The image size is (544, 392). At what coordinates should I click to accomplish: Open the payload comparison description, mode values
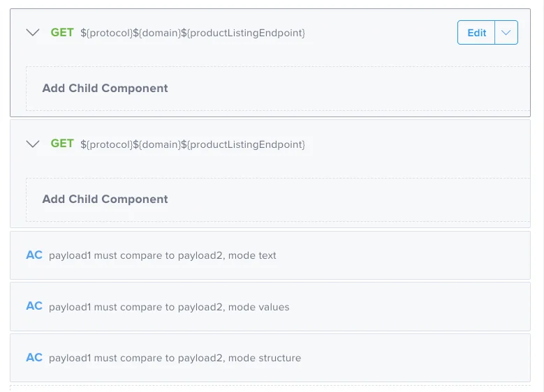(x=169, y=307)
